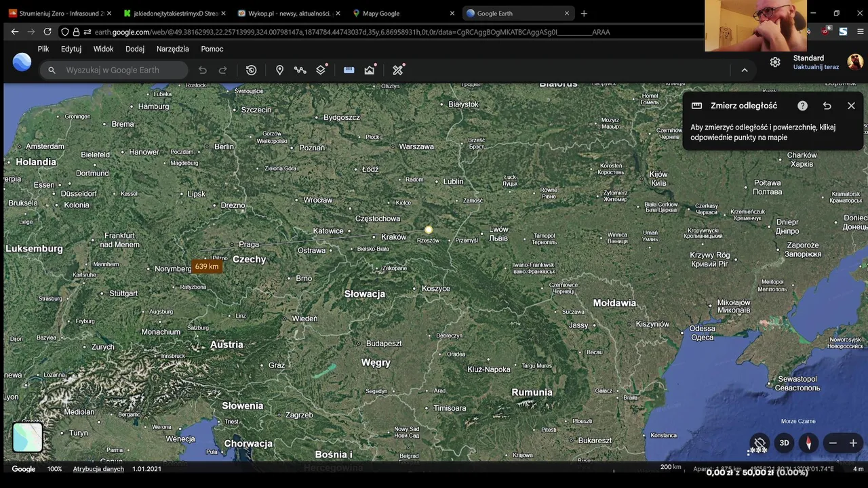Redo action using toolbar arrow

[x=222, y=70]
